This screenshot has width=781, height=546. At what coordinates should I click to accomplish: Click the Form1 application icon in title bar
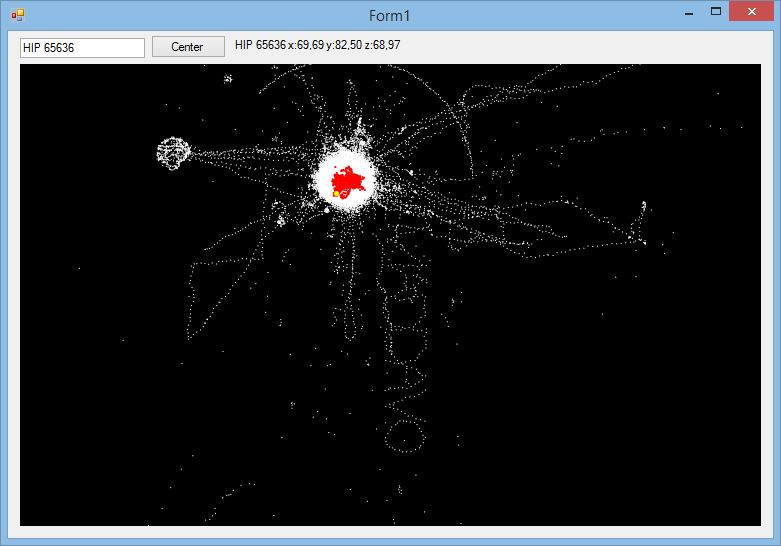17,15
